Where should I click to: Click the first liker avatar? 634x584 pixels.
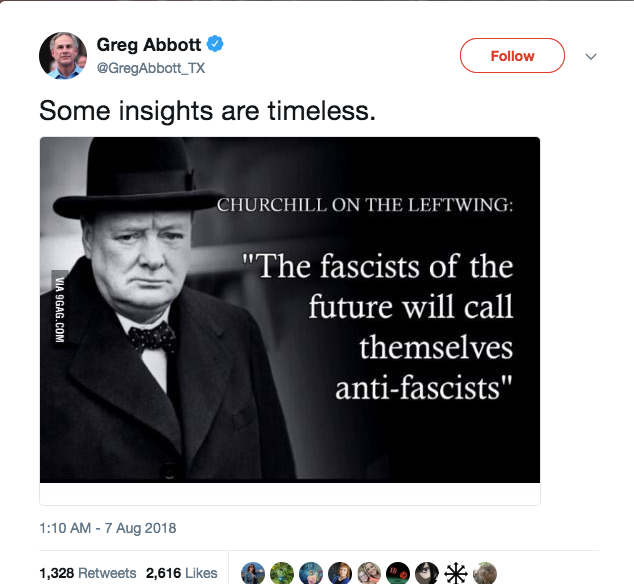tap(253, 573)
